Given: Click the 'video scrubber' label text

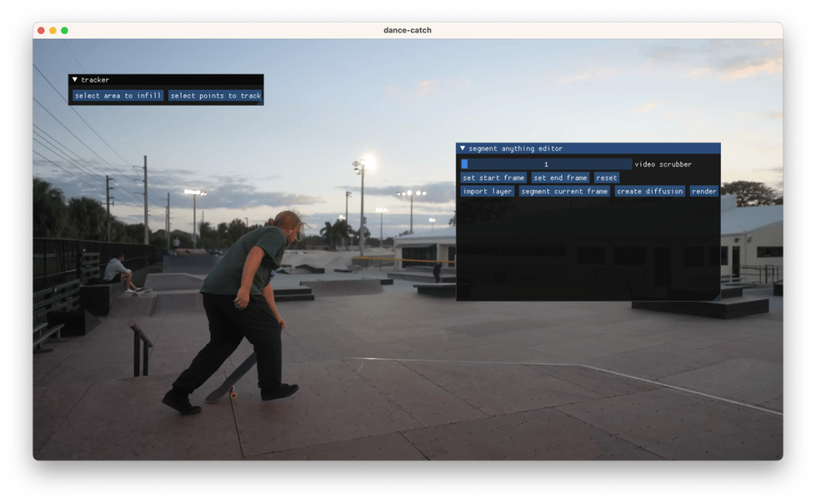Looking at the screenshot, I should pos(663,164).
